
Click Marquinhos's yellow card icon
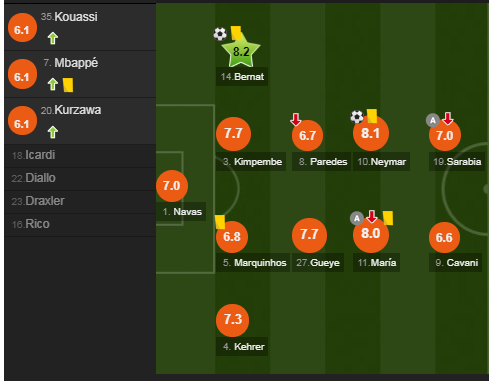click(220, 222)
